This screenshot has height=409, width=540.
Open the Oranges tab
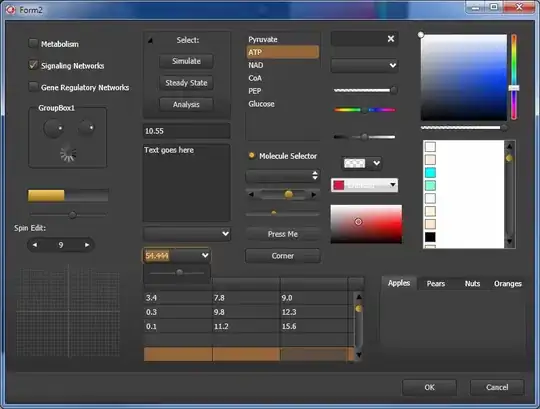[x=508, y=284]
